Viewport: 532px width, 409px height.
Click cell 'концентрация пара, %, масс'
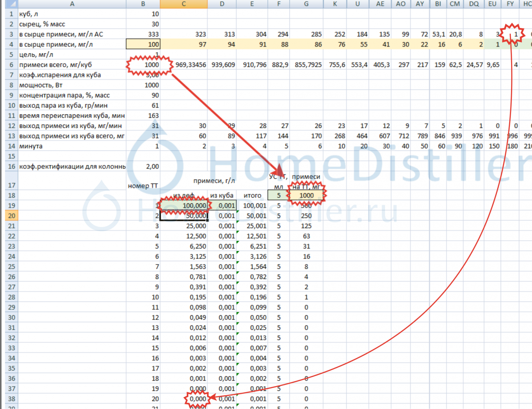pyautogui.click(x=72, y=95)
